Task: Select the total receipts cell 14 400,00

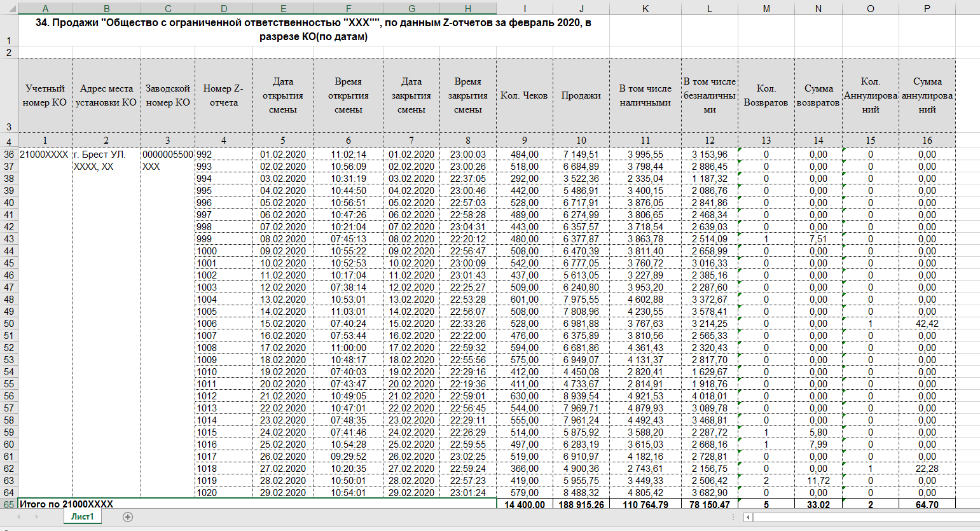Action: (x=525, y=504)
